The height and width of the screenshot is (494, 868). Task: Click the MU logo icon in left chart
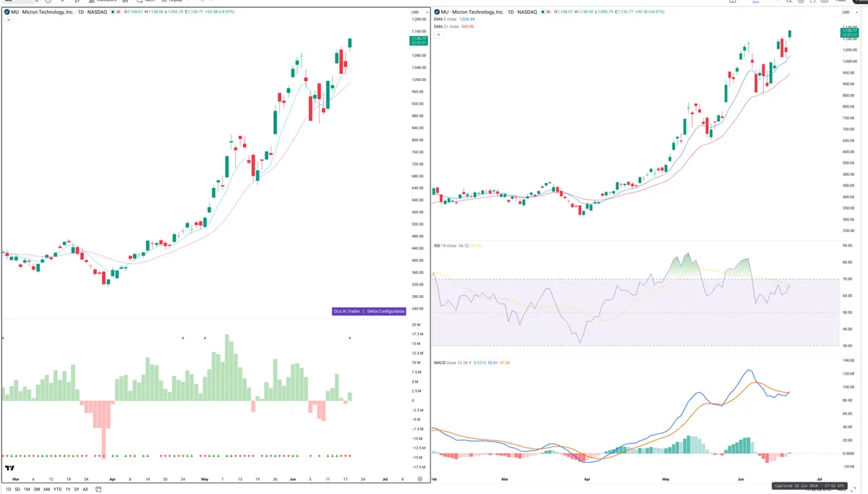coord(7,12)
